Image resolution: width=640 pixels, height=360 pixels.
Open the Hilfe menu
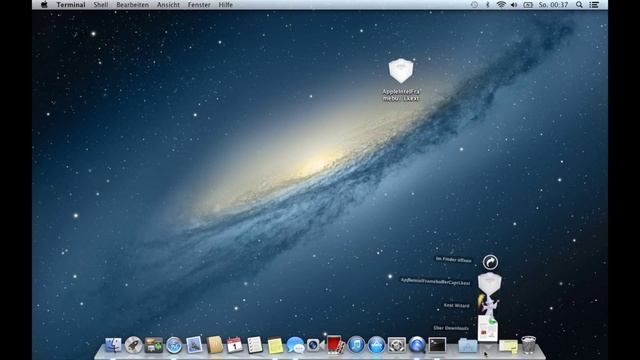point(226,5)
